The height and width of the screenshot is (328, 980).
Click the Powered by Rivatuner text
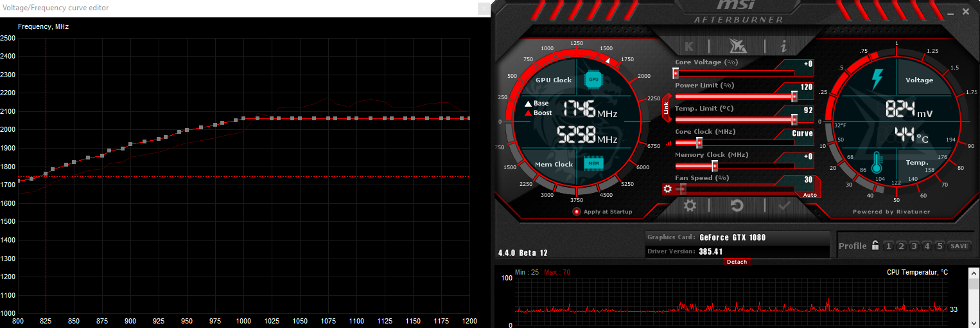[x=891, y=212]
